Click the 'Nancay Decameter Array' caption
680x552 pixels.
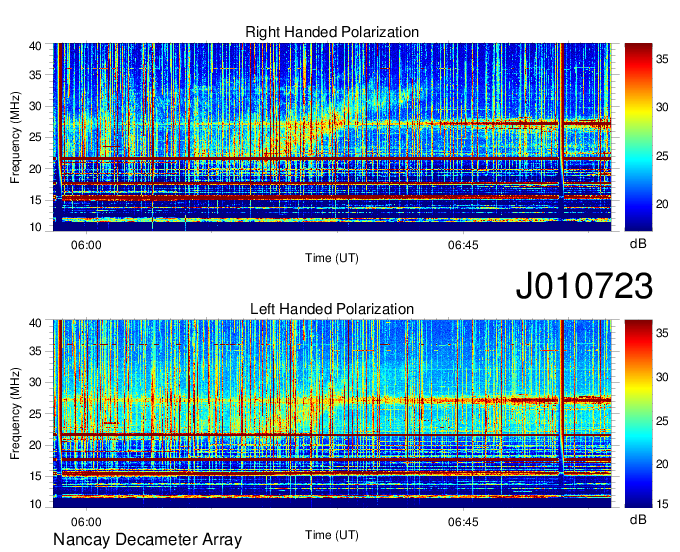(x=147, y=540)
